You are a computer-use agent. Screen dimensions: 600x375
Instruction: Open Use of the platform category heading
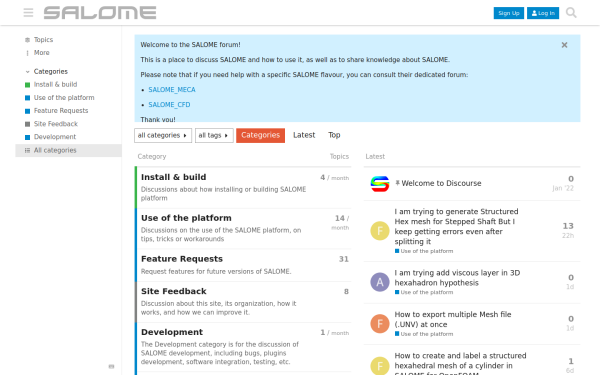point(186,218)
